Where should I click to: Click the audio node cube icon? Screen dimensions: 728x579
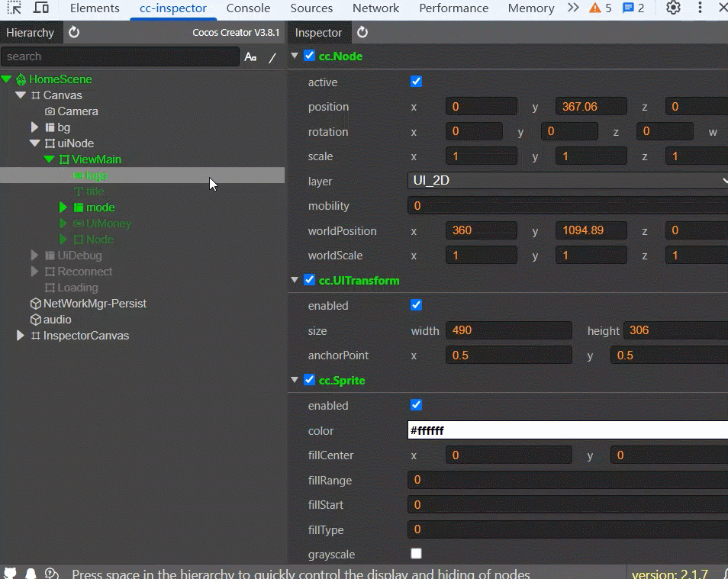[35, 320]
